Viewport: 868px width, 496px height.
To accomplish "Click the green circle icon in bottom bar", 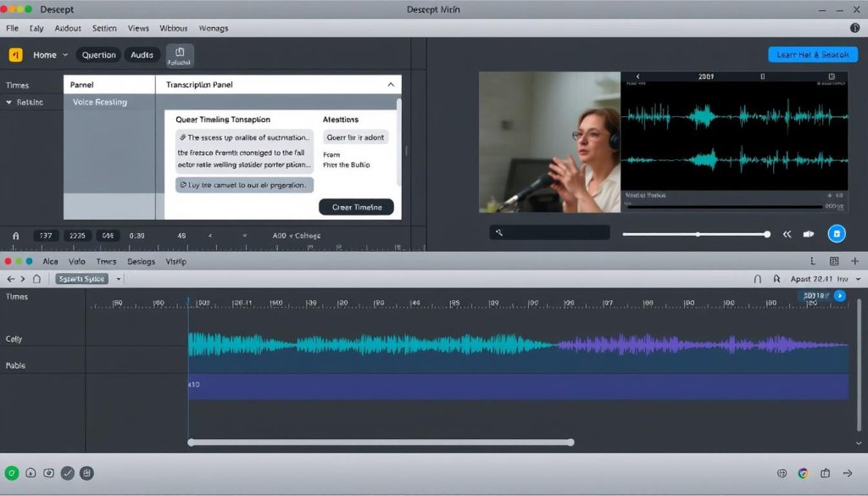I will (12, 474).
